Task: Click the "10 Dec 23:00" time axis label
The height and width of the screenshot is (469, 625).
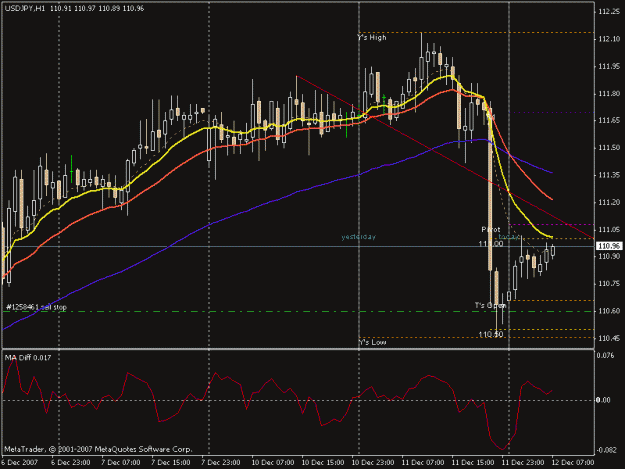Action: pos(373,463)
